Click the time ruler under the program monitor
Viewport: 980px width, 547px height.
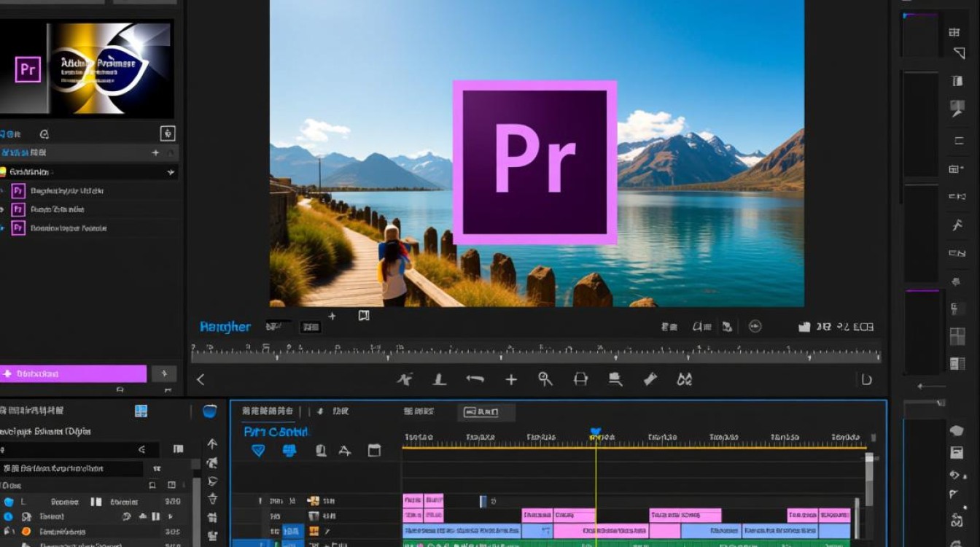coord(536,353)
